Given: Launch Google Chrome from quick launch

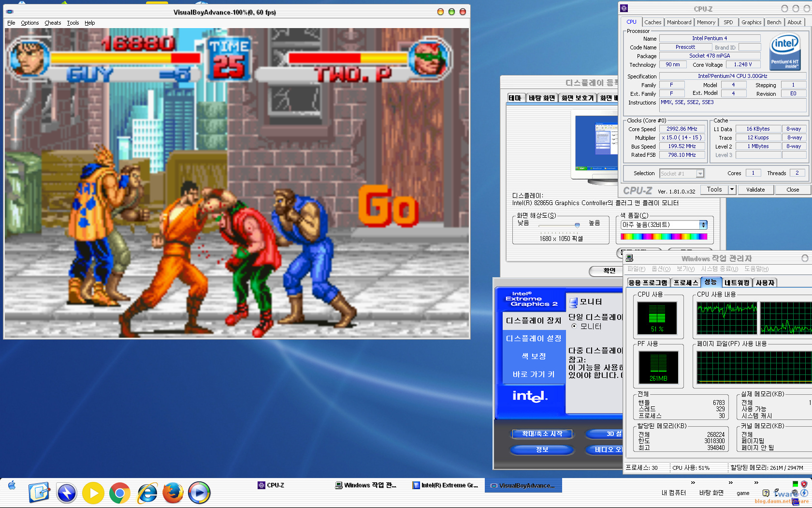Looking at the screenshot, I should point(119,493).
